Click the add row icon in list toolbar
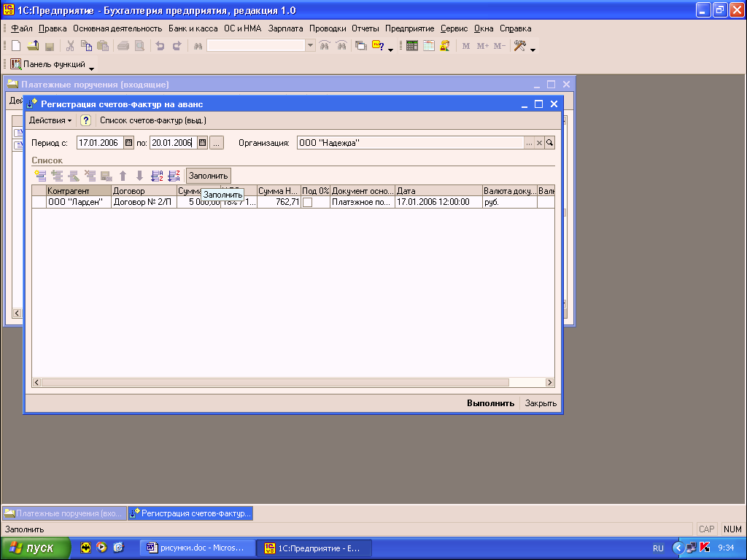Screen dimensions: 747x560 pyautogui.click(x=40, y=176)
